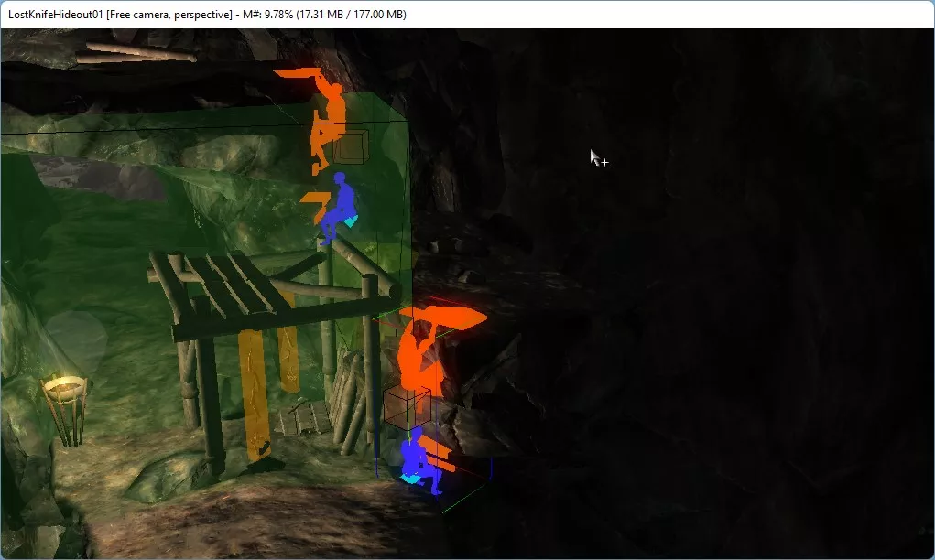Select the blue crouching NPC marker at bottom

point(421,462)
